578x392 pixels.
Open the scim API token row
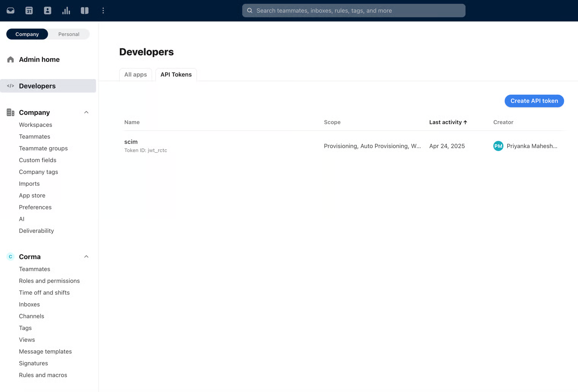pos(131,142)
